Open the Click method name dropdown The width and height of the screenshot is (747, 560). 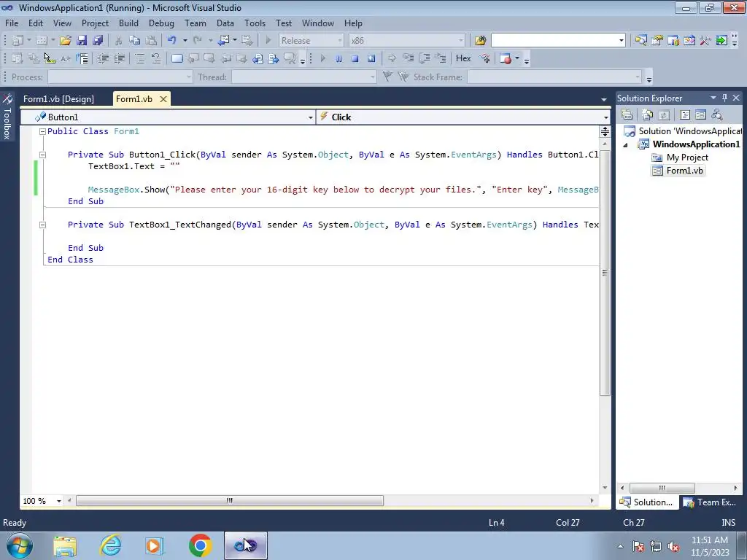pyautogui.click(x=605, y=117)
